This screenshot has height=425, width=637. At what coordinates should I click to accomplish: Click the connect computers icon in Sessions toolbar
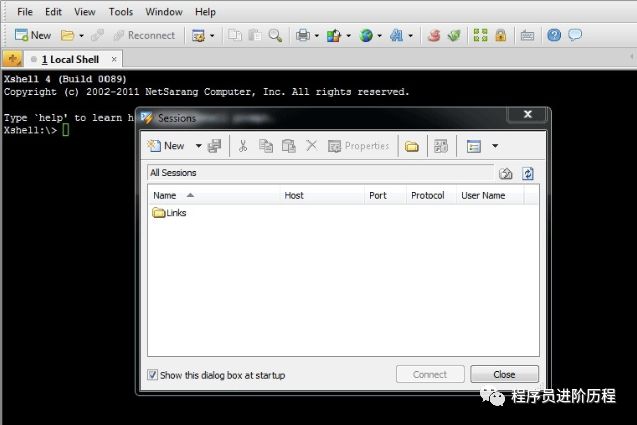(x=214, y=145)
